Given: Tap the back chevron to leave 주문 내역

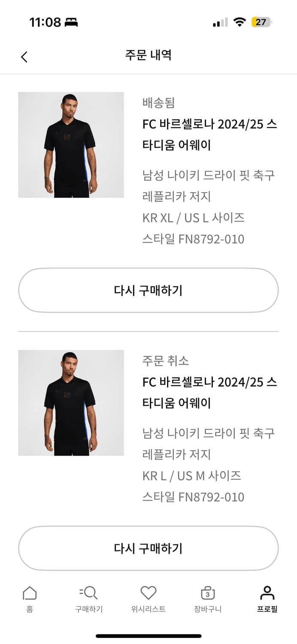Looking at the screenshot, I should coord(24,56).
